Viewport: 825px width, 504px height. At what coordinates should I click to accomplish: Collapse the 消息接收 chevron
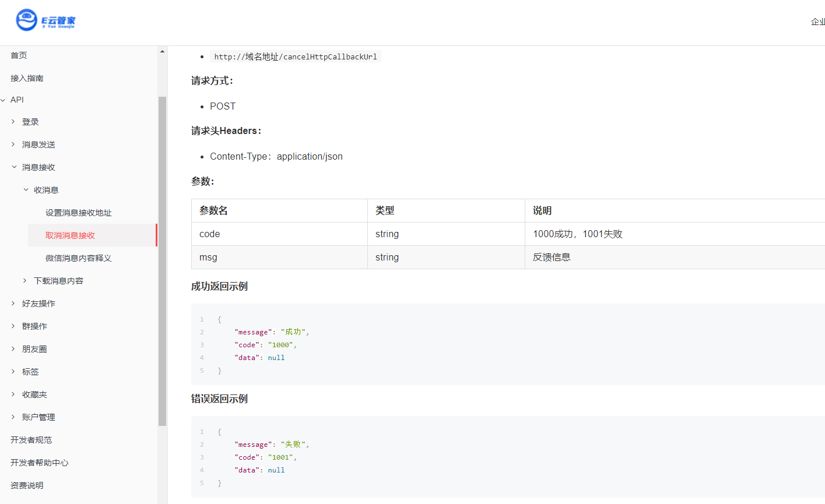[x=14, y=167]
